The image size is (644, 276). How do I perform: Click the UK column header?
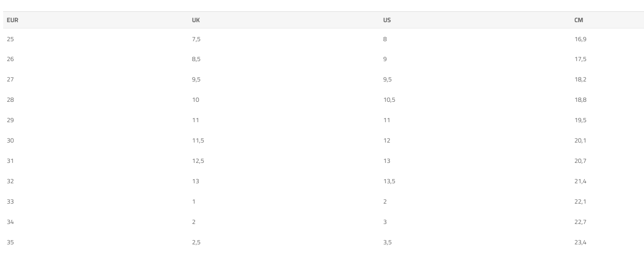click(196, 20)
